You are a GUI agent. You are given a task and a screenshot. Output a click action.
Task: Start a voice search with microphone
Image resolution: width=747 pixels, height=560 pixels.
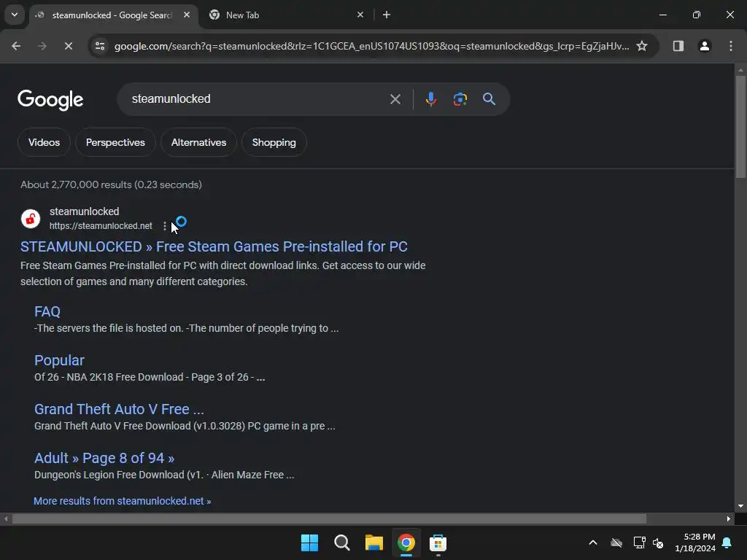coord(430,99)
